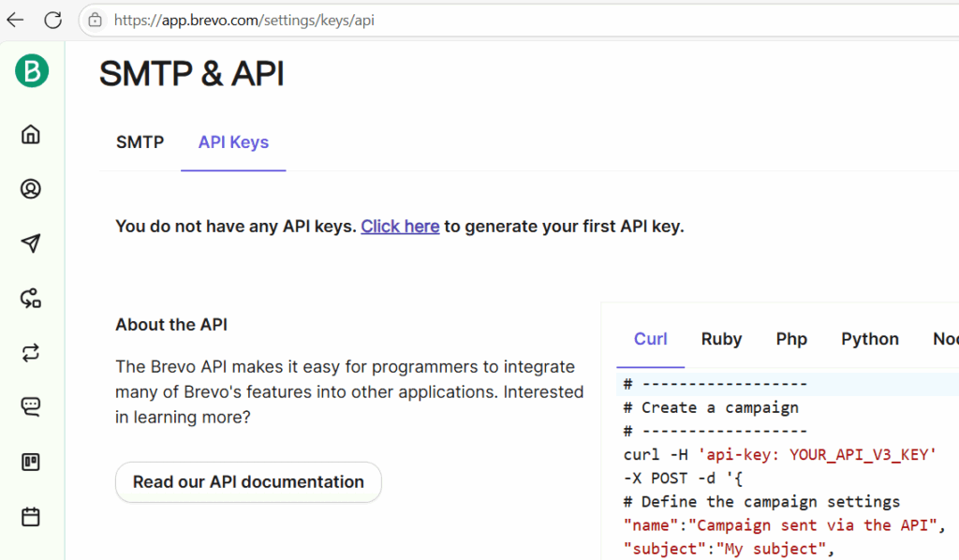The height and width of the screenshot is (560, 959).
Task: Select the Curl code tab
Action: [650, 339]
